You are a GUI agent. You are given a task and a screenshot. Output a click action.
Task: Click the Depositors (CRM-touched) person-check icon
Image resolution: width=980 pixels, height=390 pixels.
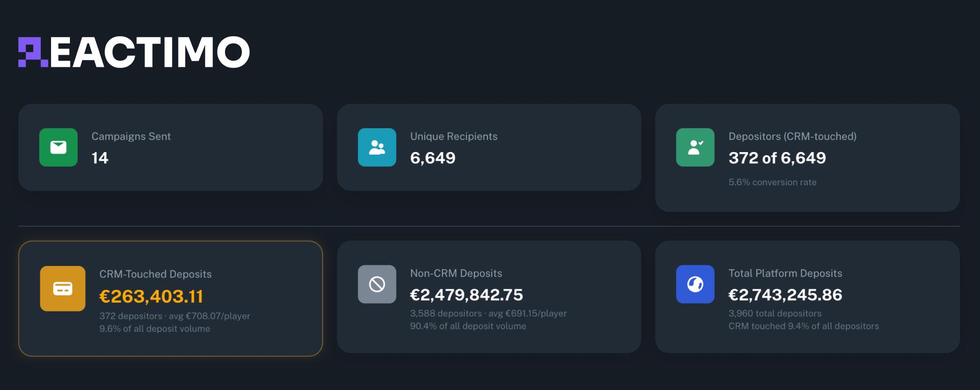tap(695, 148)
